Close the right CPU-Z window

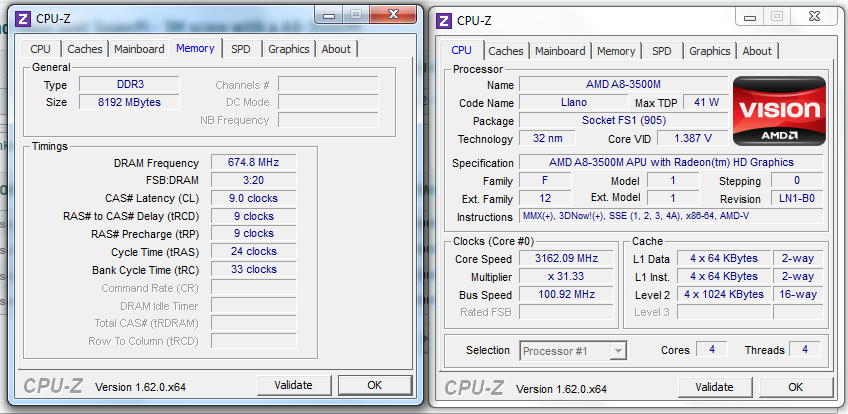coord(815,18)
